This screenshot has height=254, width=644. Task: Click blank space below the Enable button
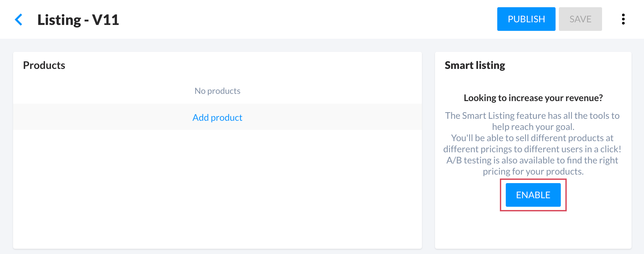533,230
